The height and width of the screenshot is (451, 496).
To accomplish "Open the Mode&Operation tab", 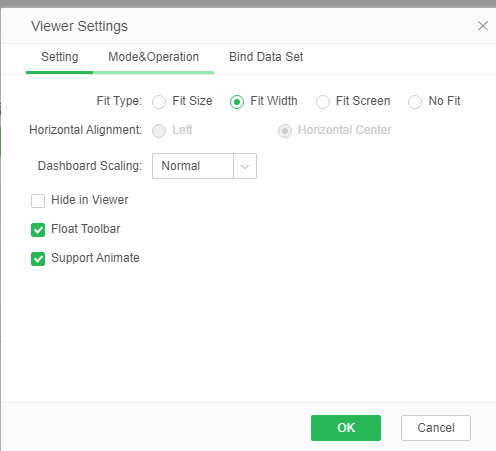I will point(153,57).
